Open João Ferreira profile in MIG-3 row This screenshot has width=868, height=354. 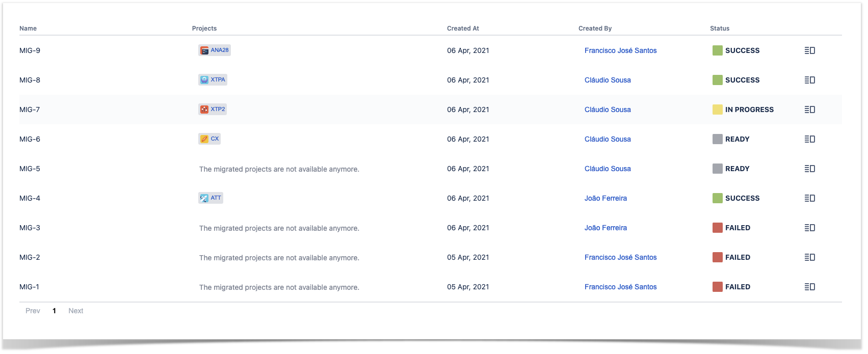coord(606,228)
